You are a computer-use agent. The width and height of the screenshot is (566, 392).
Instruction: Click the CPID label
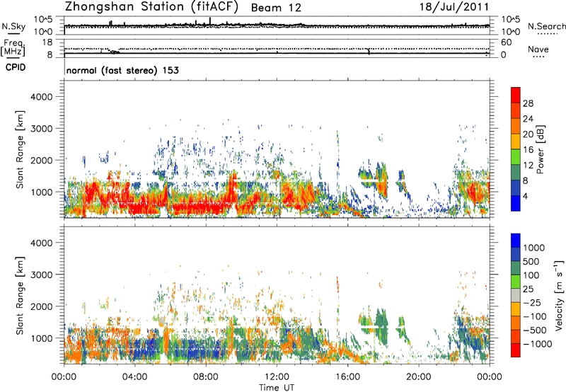(15, 67)
